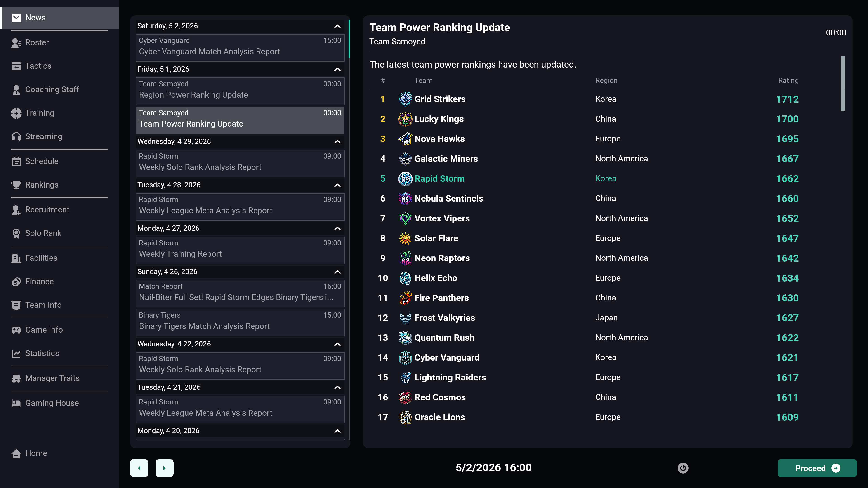Go to Manager Traits page

(x=52, y=378)
